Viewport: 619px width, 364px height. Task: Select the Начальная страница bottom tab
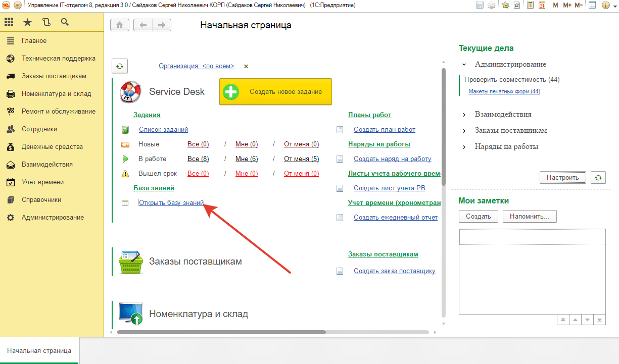39,350
